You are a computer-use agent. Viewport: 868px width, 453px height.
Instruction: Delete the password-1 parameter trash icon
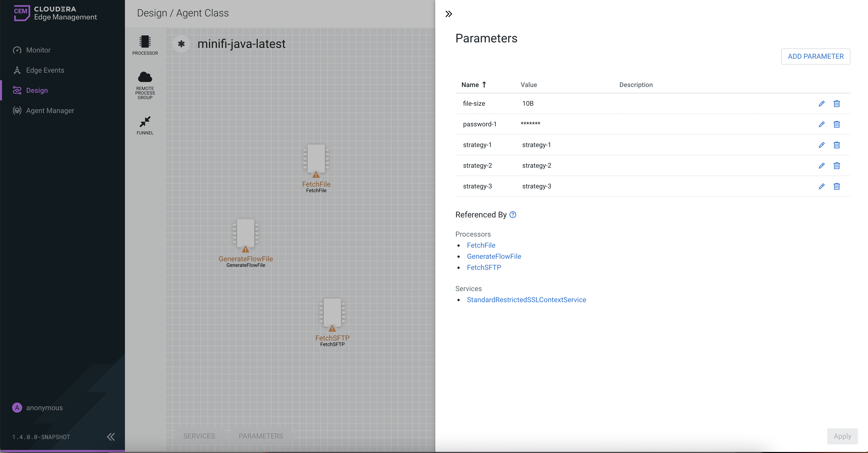click(836, 124)
